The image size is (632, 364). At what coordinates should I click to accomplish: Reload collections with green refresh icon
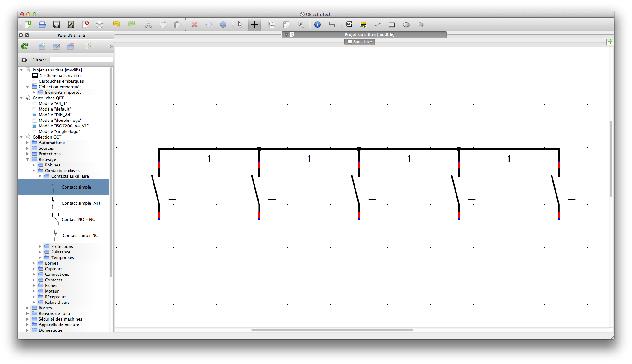coord(25,46)
